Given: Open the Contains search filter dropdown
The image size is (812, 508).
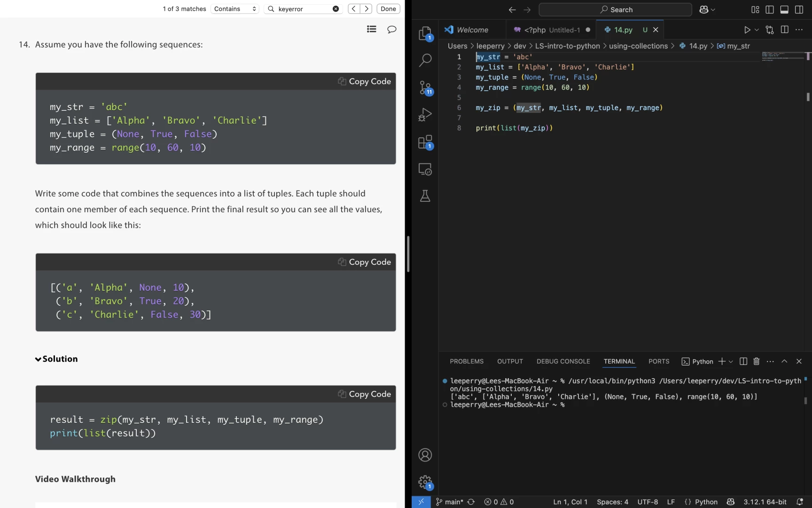Looking at the screenshot, I should [234, 8].
